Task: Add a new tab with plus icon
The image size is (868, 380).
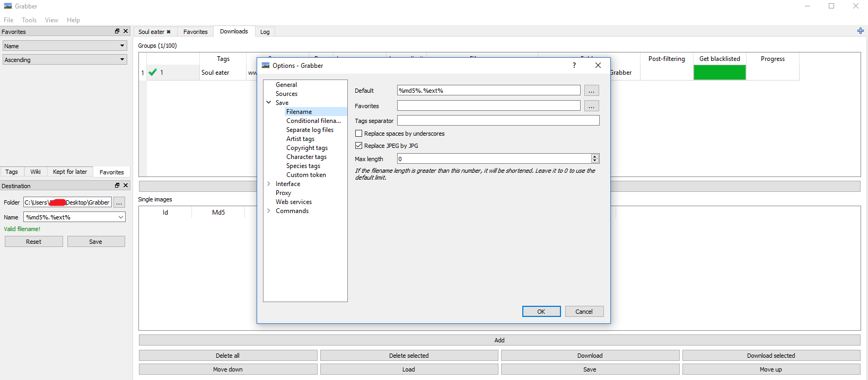Action: pos(860,31)
